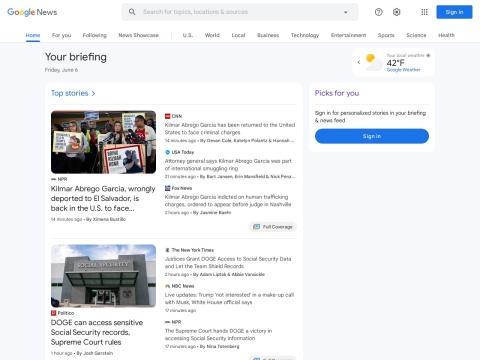Click the CNN source icon
The image size is (480, 360).
[167, 116]
